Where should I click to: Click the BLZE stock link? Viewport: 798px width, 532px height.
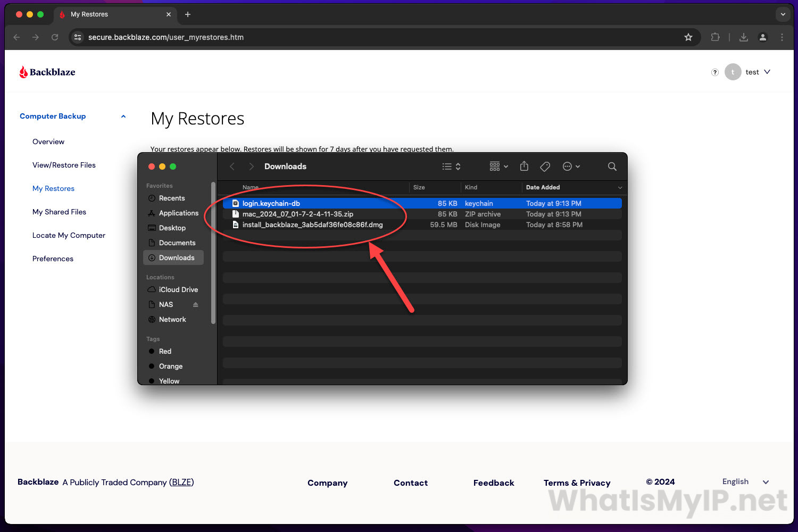pyautogui.click(x=181, y=482)
